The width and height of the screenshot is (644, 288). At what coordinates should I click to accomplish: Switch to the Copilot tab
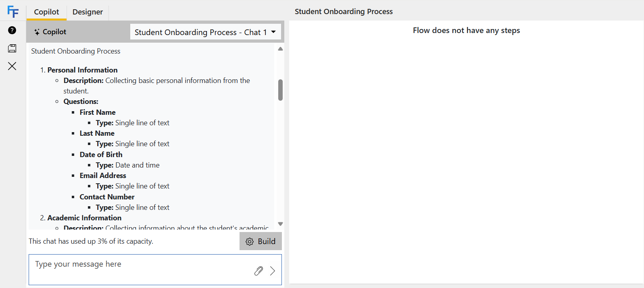point(46,12)
